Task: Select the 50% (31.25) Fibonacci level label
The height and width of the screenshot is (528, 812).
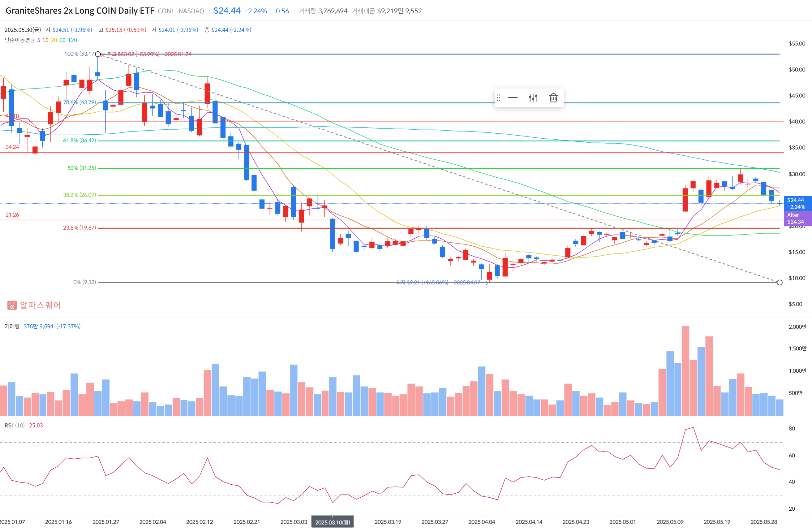Action: click(x=82, y=168)
